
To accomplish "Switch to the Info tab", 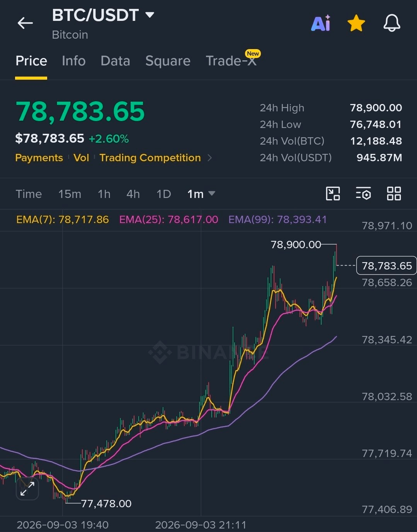I will pyautogui.click(x=73, y=61).
